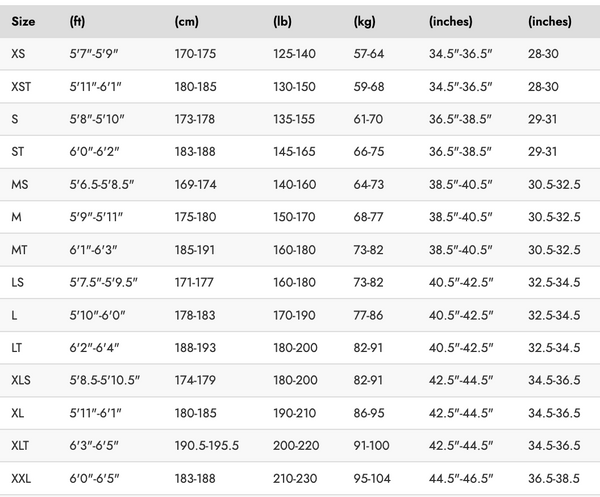Click the XS size row label
600x497 pixels.
(19, 54)
